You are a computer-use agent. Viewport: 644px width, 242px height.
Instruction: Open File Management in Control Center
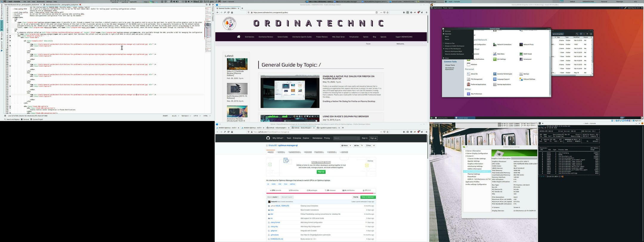click(475, 79)
